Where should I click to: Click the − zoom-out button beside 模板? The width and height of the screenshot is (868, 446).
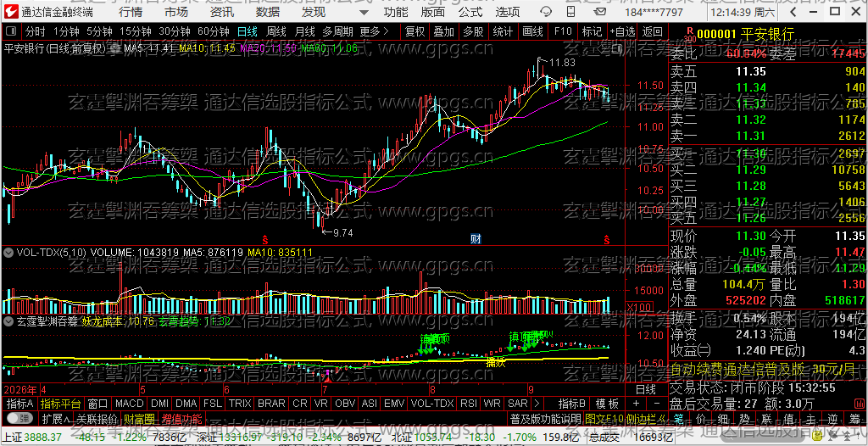click(x=657, y=403)
